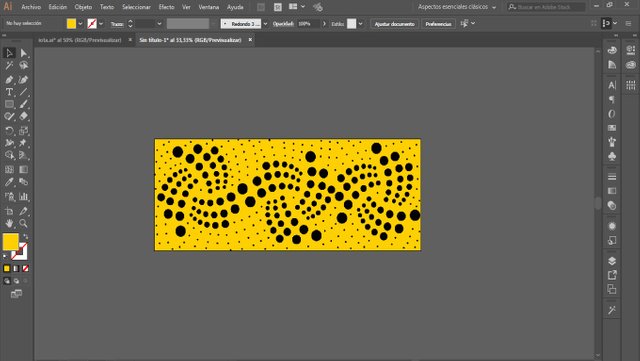Activate the Color fill mode button

[7, 268]
